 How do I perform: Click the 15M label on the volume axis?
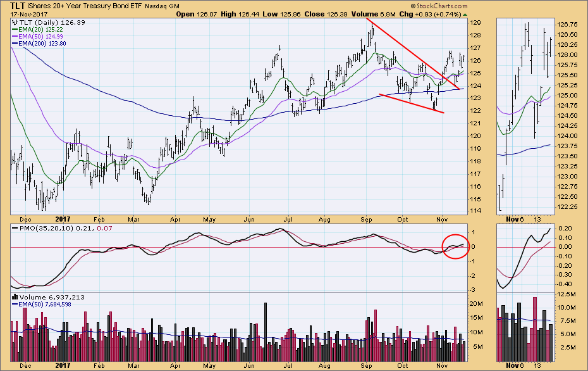(x=477, y=318)
